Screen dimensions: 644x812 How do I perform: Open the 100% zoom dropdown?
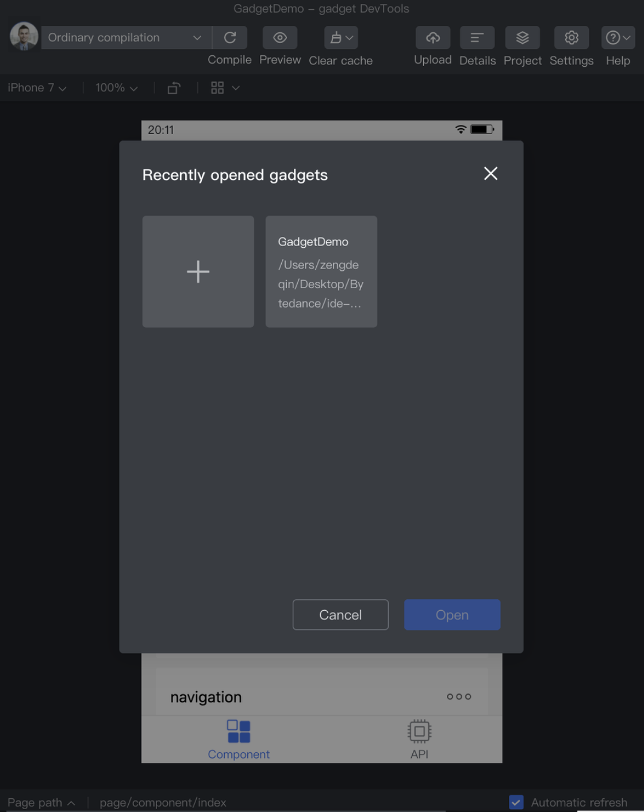click(116, 88)
